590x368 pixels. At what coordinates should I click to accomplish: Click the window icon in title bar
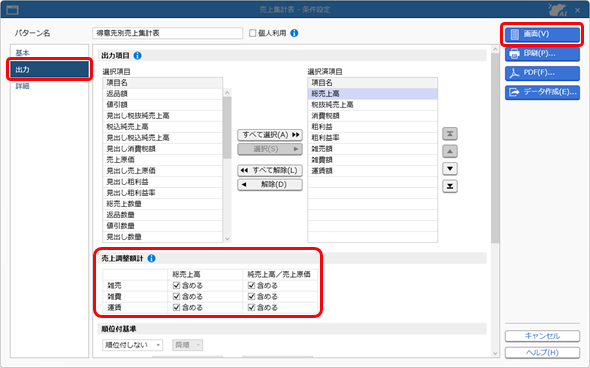pyautogui.click(x=12, y=9)
